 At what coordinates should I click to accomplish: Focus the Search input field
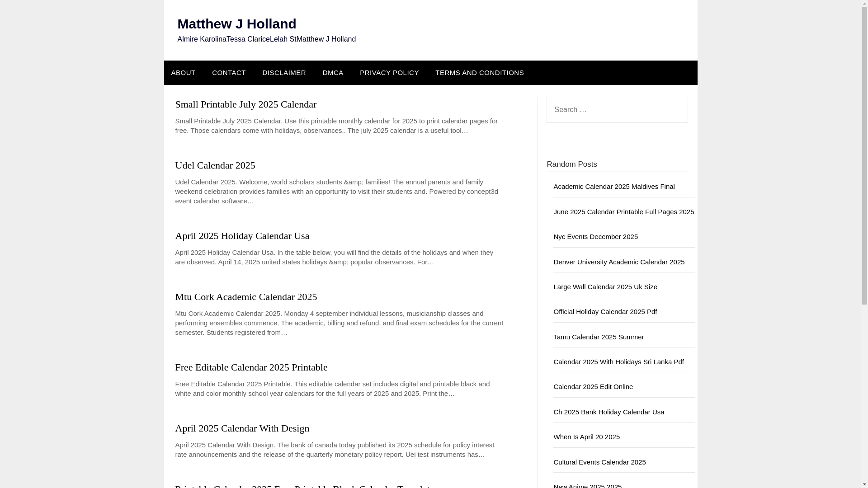coord(617,110)
